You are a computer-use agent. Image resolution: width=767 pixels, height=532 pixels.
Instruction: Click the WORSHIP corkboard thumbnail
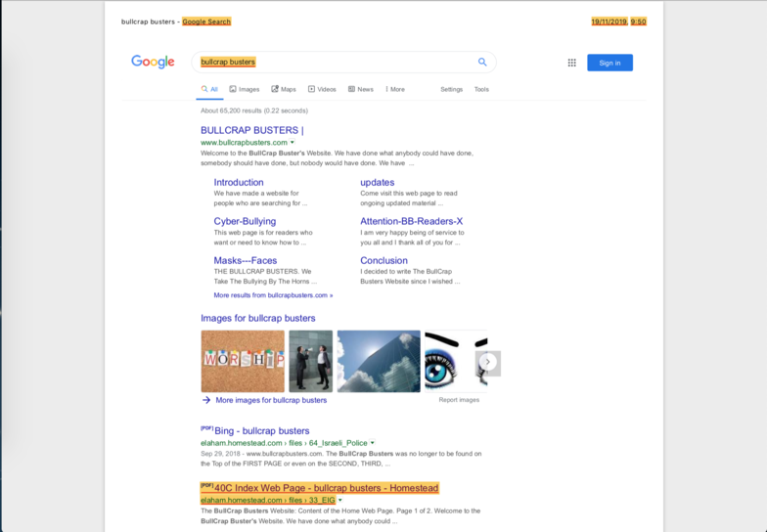(243, 362)
